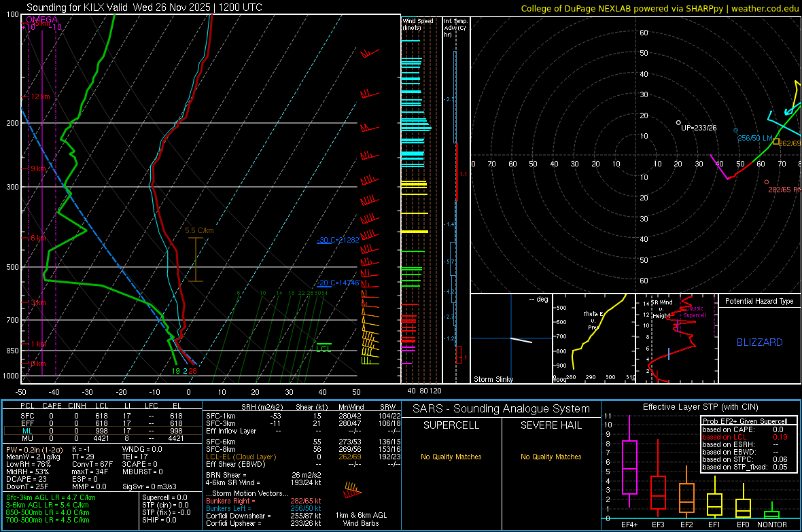Viewport: 802px width, 532px height.
Task: Click the BRN Shear = 26 m2/s2 line
Action: point(264,475)
